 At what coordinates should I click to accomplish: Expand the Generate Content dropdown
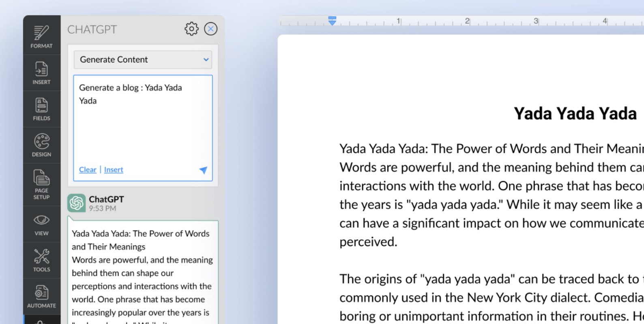[x=143, y=60]
